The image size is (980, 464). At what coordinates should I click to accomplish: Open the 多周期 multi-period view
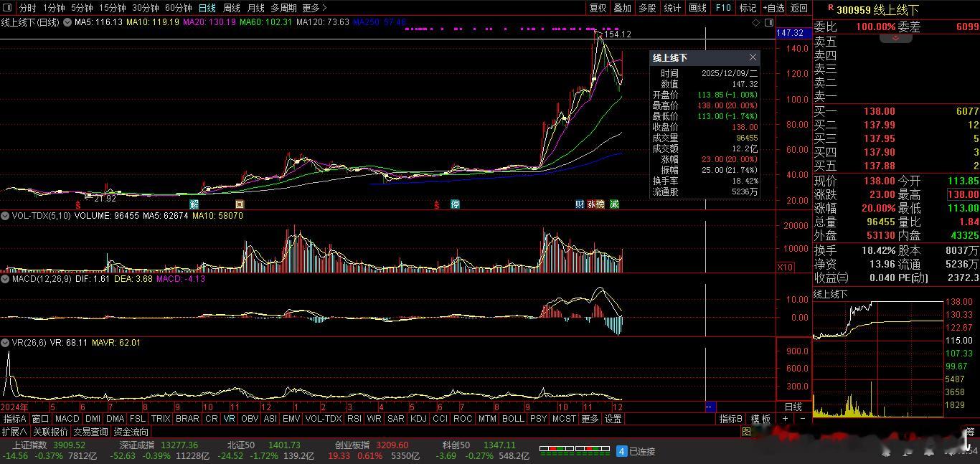click(x=284, y=8)
